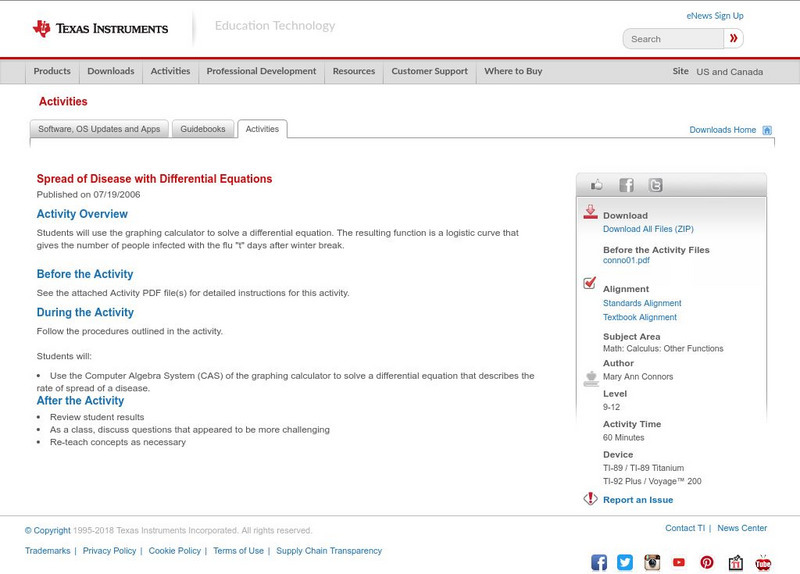Click Download All Files (ZIP) link
The height and width of the screenshot is (574, 800).
[x=648, y=229]
